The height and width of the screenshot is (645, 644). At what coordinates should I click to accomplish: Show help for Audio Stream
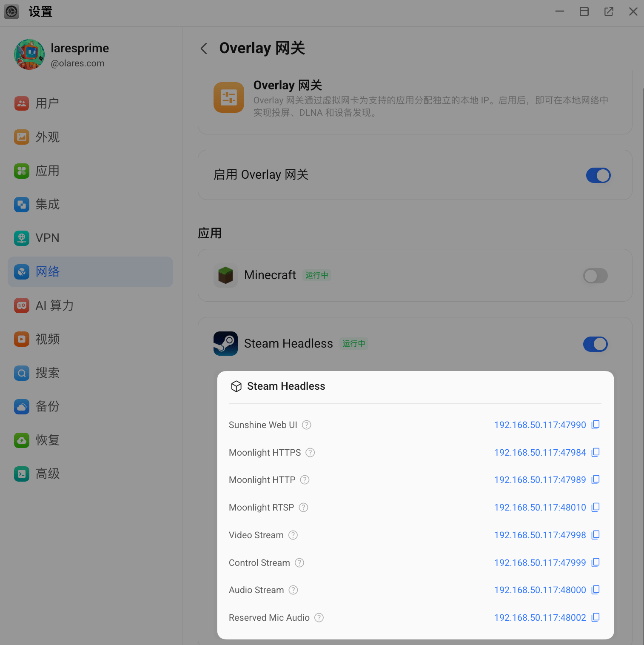(x=294, y=590)
